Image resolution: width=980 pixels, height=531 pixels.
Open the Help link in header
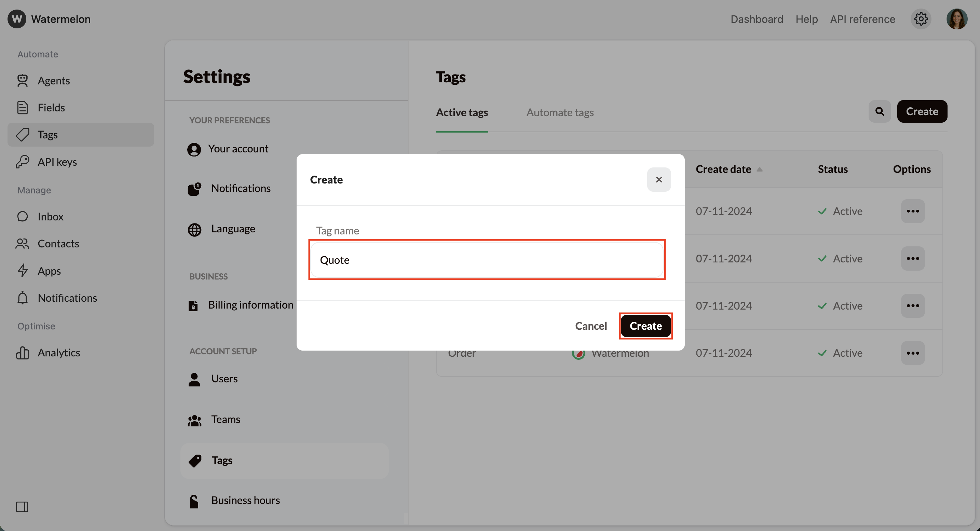click(x=806, y=19)
